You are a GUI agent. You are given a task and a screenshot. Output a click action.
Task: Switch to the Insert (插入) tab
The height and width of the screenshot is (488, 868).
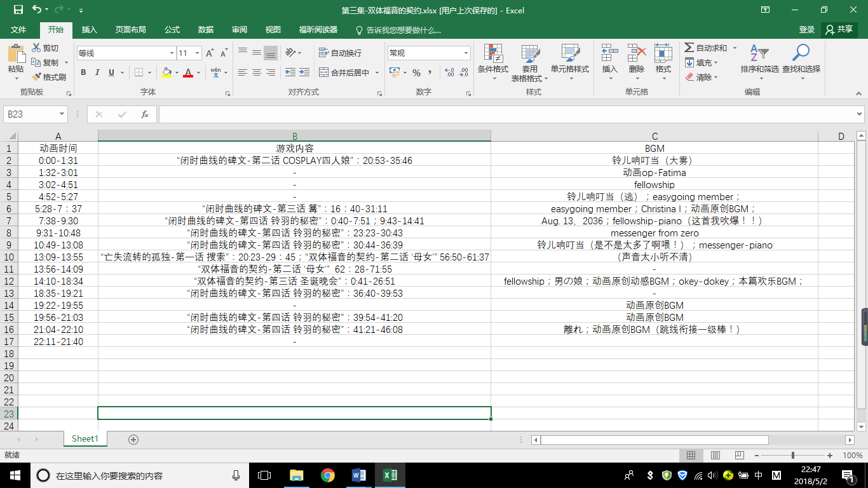click(90, 30)
